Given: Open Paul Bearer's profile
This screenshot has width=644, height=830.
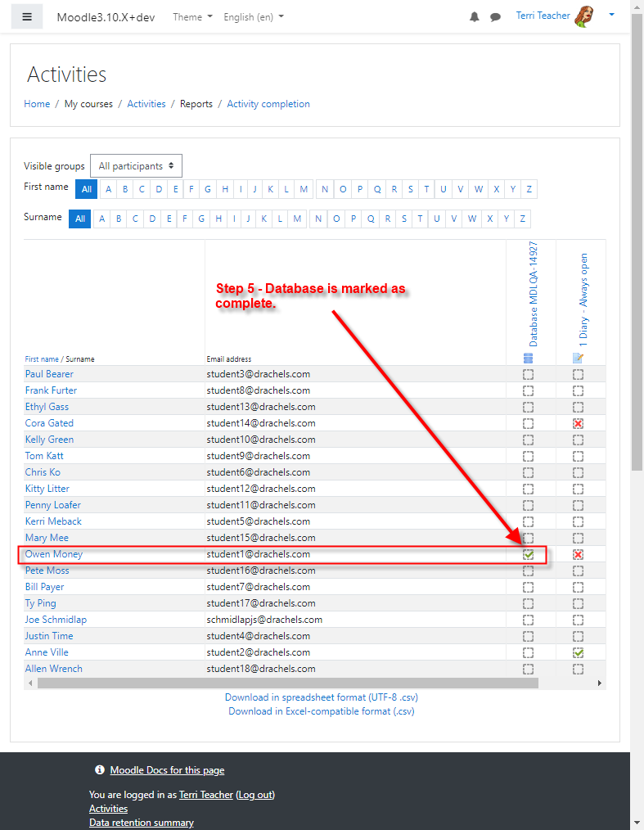Looking at the screenshot, I should click(x=49, y=374).
